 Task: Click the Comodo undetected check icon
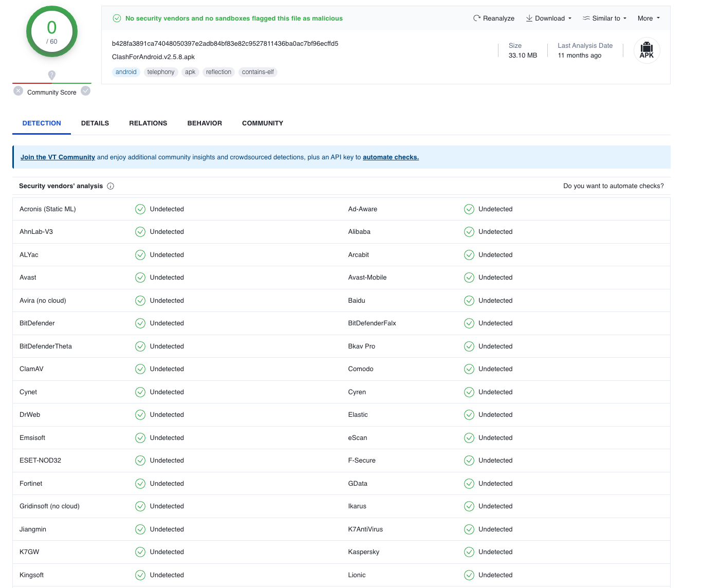pos(469,369)
